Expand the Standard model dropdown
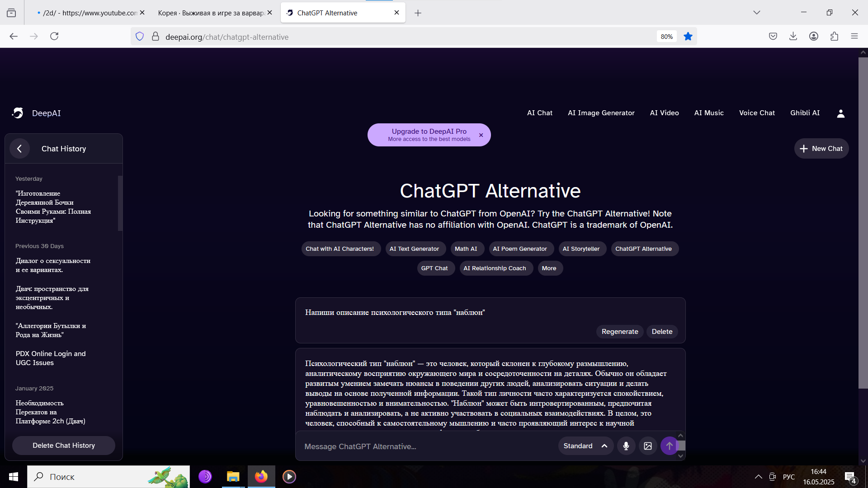Image resolution: width=868 pixels, height=488 pixels. click(585, 446)
